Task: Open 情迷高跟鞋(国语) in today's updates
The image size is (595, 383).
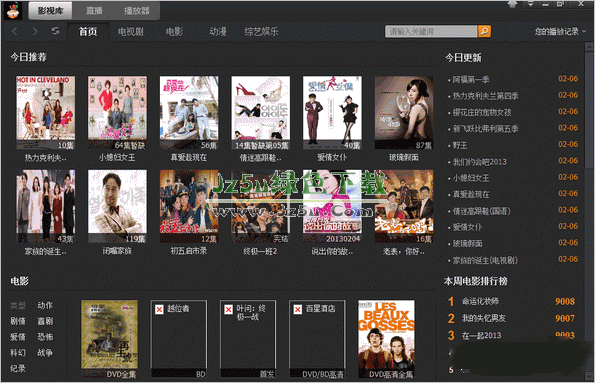Action: [482, 211]
